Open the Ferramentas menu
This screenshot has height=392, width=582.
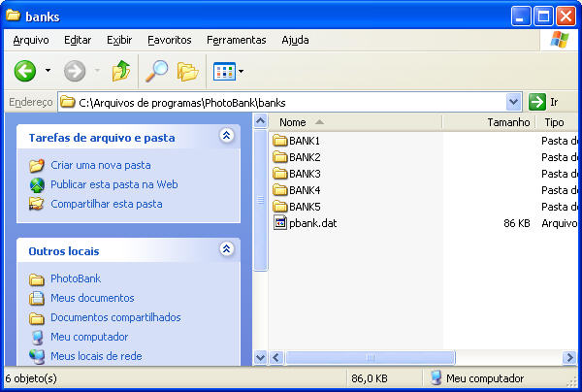click(236, 40)
